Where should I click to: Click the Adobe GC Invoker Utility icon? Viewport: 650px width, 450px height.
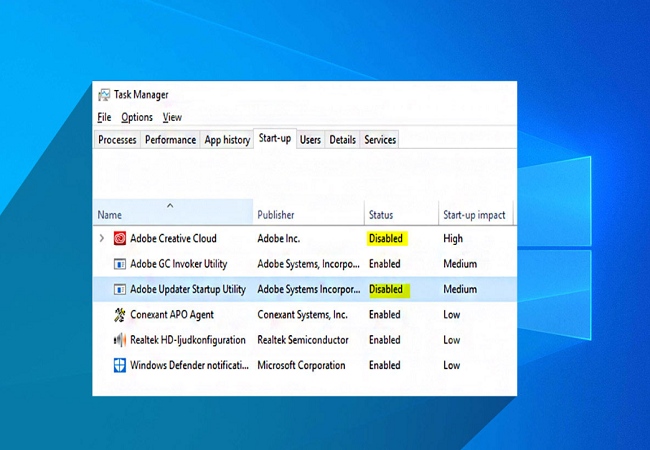[x=119, y=264]
